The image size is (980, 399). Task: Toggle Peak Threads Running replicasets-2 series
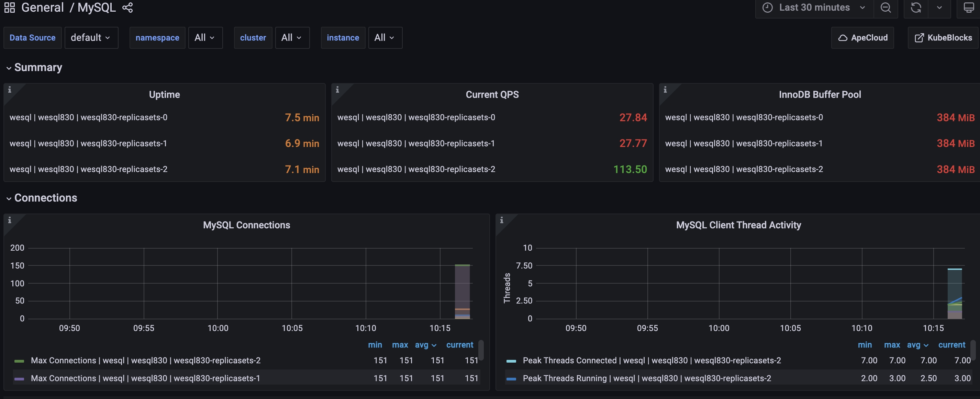647,378
